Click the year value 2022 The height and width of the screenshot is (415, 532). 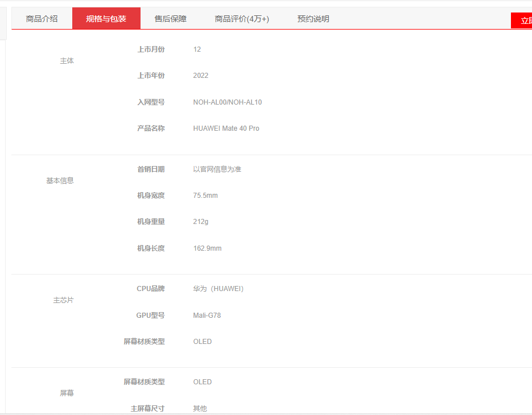click(x=201, y=76)
